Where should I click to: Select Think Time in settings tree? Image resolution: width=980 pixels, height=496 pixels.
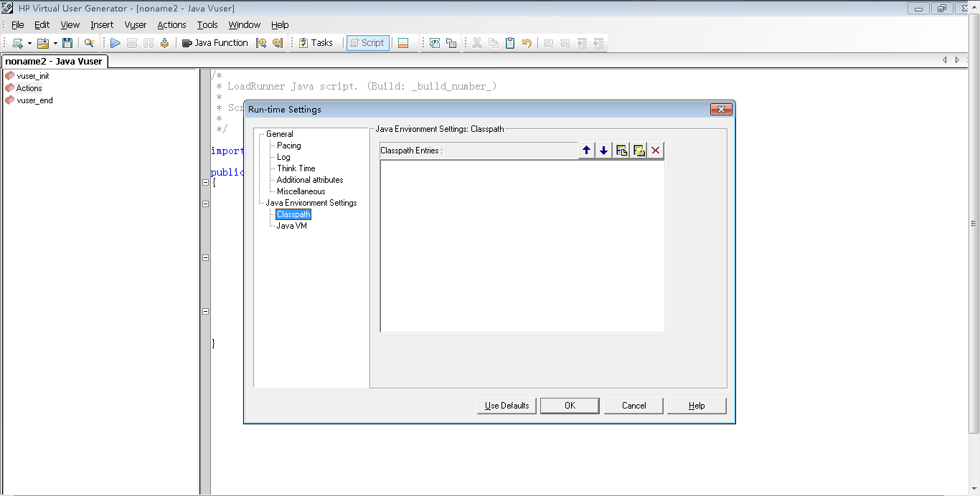tap(296, 168)
